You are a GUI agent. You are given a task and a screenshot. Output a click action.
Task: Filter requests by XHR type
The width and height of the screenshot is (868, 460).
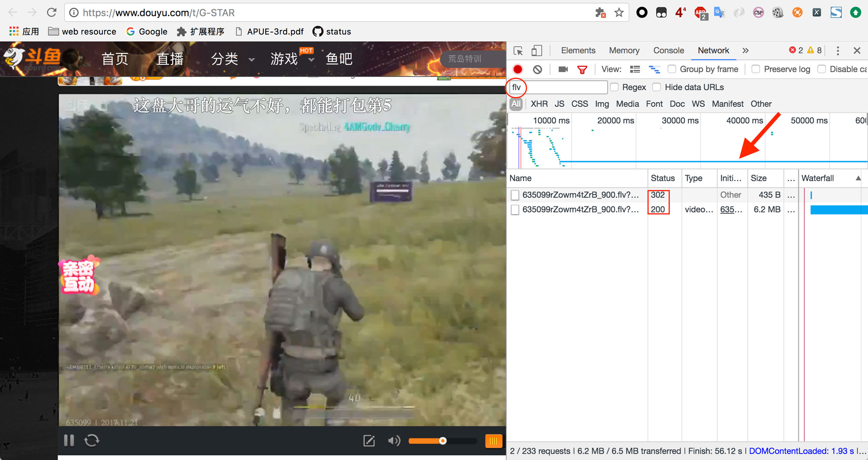(539, 104)
